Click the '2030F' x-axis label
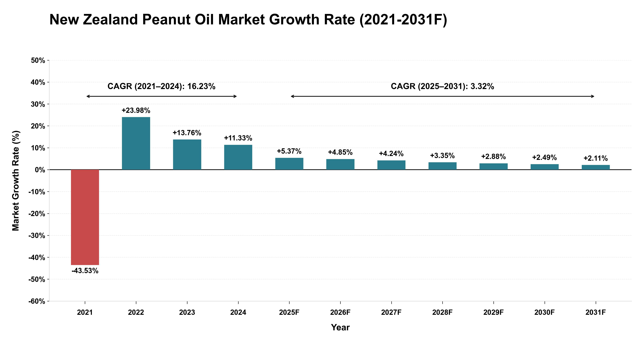 coord(545,312)
